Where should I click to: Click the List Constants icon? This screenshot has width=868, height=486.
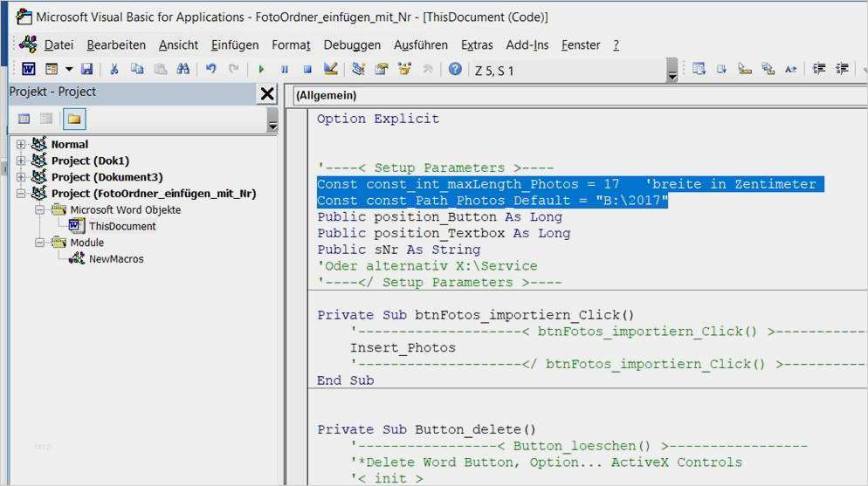point(721,69)
